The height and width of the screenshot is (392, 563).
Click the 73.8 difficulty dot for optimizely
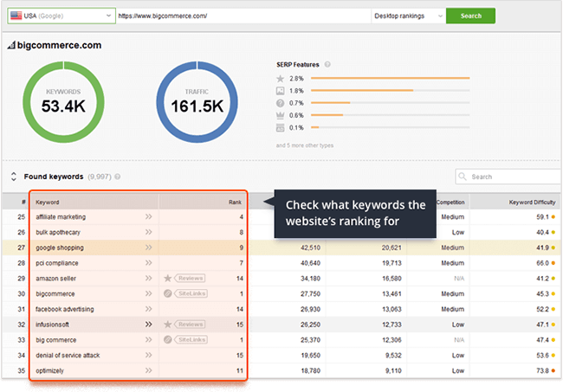553,371
